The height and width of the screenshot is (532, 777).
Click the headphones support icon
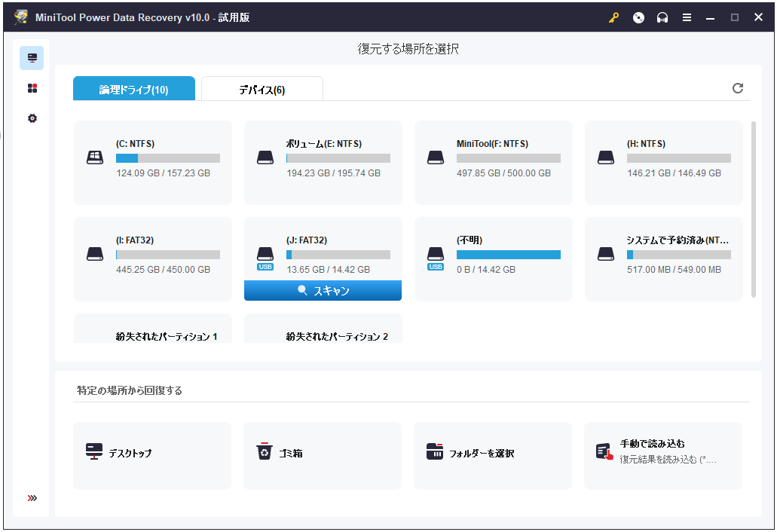662,18
